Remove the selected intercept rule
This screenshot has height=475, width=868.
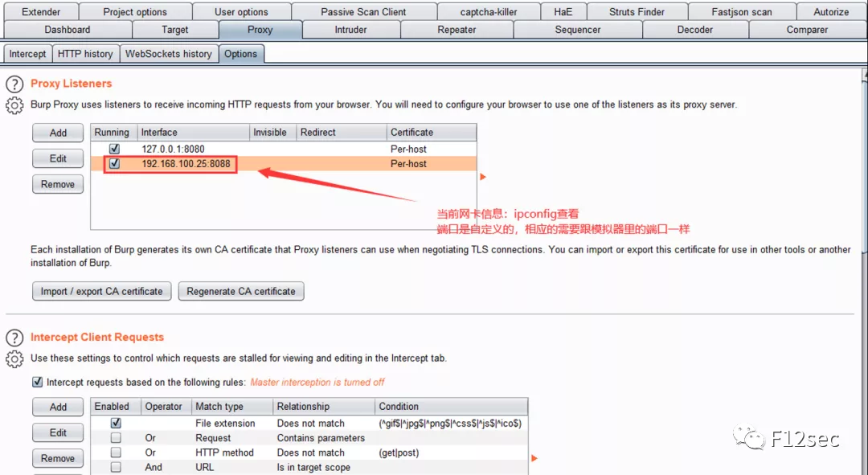point(58,458)
